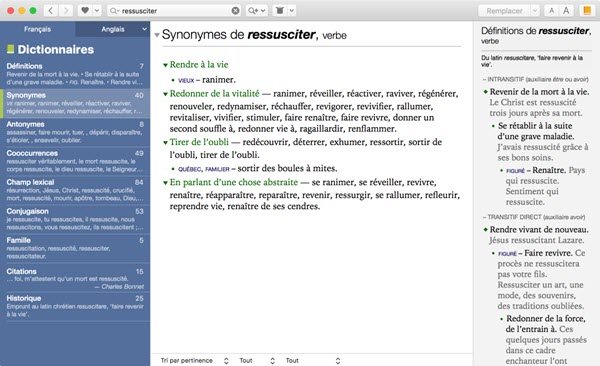Open the Cooccurrences dictionary entry
The width and height of the screenshot is (600, 366).
coord(75,161)
